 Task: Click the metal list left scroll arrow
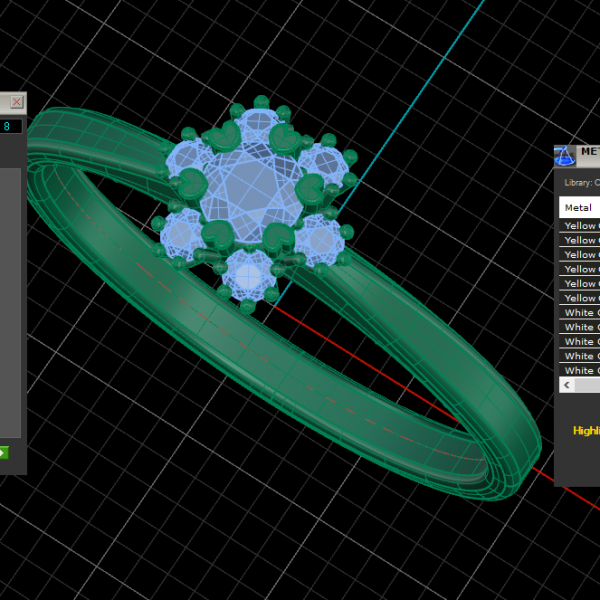pyautogui.click(x=567, y=385)
